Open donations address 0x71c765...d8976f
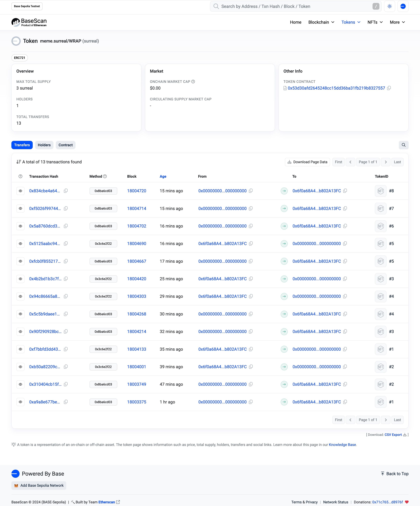420x506 pixels. (x=387, y=502)
